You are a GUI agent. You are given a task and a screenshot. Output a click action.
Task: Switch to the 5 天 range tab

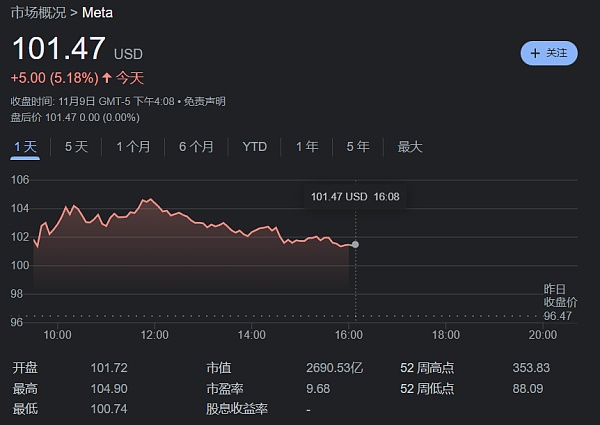point(76,147)
